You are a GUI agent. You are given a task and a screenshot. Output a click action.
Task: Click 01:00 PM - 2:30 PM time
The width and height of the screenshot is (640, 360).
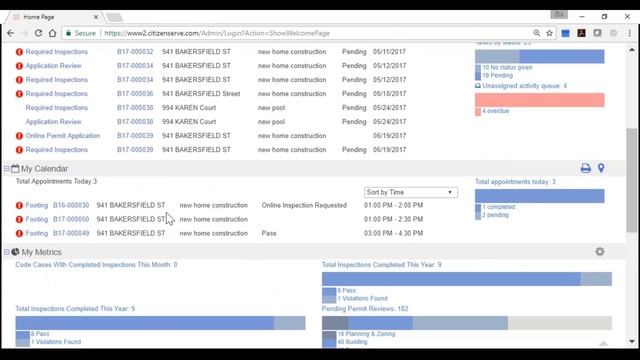[393, 219]
